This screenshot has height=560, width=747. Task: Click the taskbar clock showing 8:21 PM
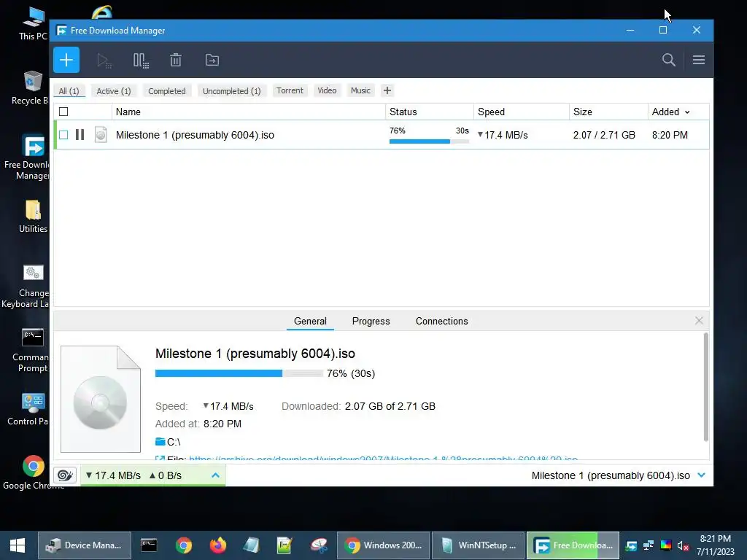click(x=715, y=545)
